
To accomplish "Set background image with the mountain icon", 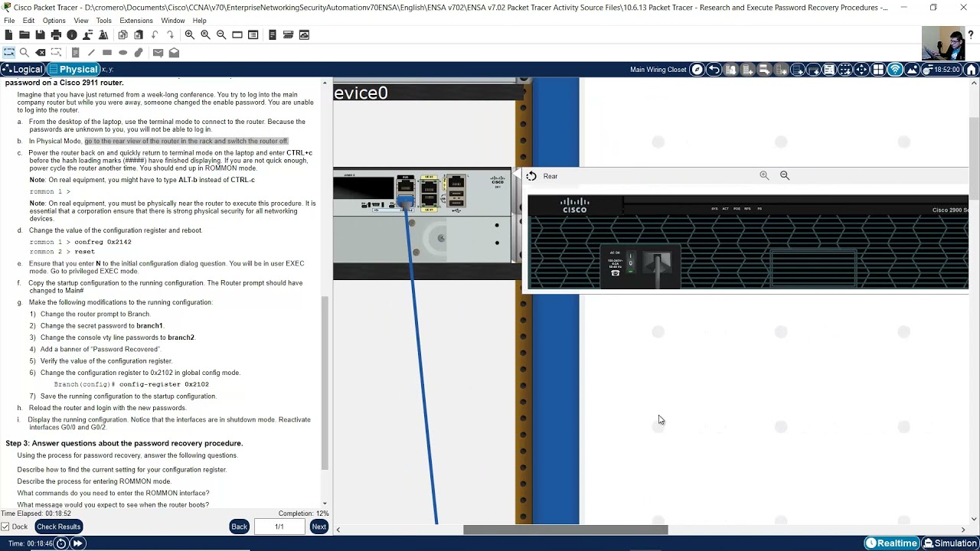I will (x=912, y=70).
